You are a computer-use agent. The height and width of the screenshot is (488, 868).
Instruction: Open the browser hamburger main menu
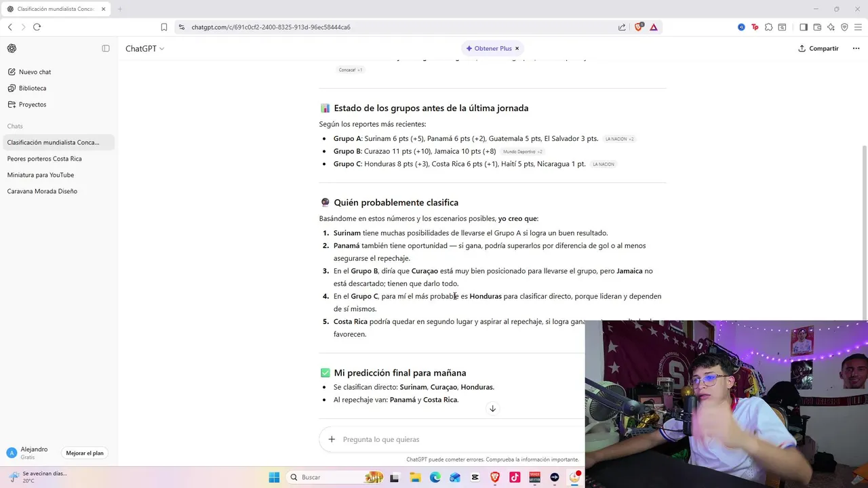(x=858, y=27)
